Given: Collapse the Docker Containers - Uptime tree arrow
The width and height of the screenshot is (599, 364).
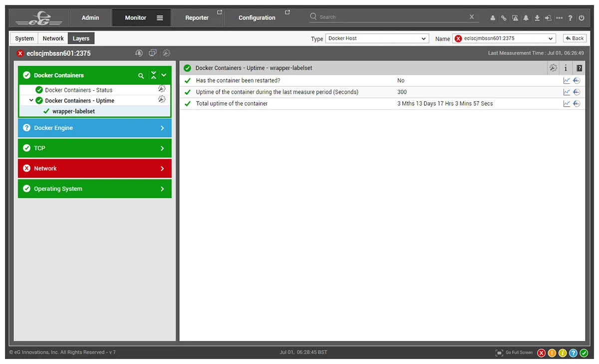Looking at the screenshot, I should point(31,100).
